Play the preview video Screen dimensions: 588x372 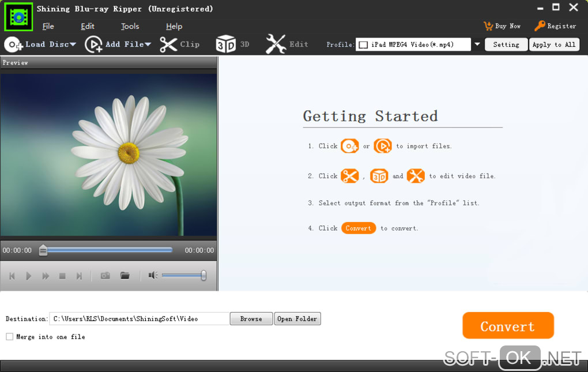click(x=28, y=276)
